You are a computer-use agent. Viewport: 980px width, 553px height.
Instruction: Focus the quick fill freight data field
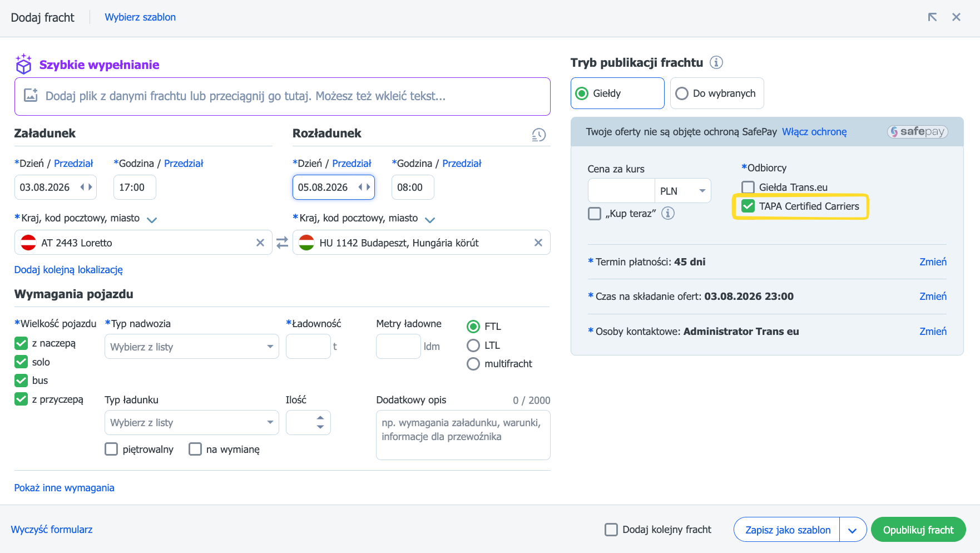(283, 96)
